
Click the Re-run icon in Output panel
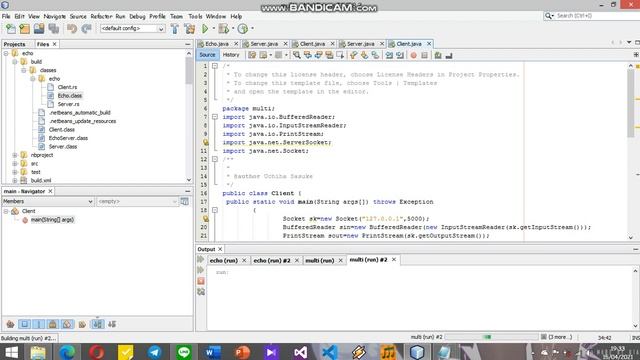click(x=200, y=259)
